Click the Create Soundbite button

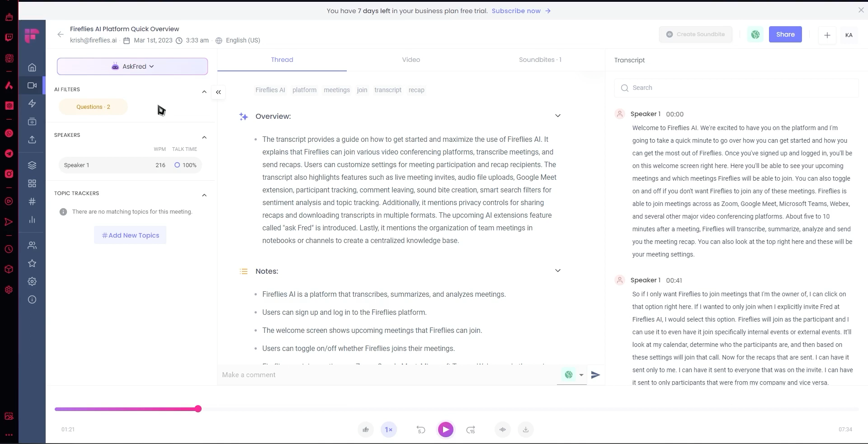[696, 34]
